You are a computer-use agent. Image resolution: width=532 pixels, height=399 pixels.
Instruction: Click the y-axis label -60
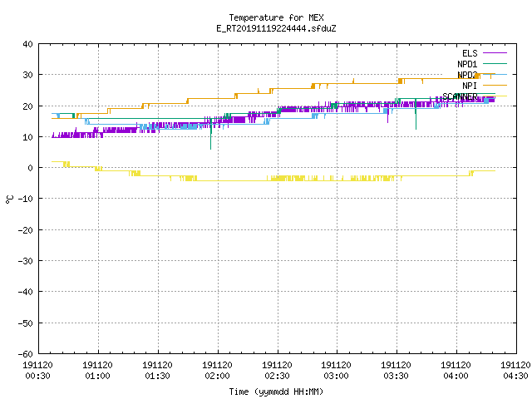tap(26, 354)
